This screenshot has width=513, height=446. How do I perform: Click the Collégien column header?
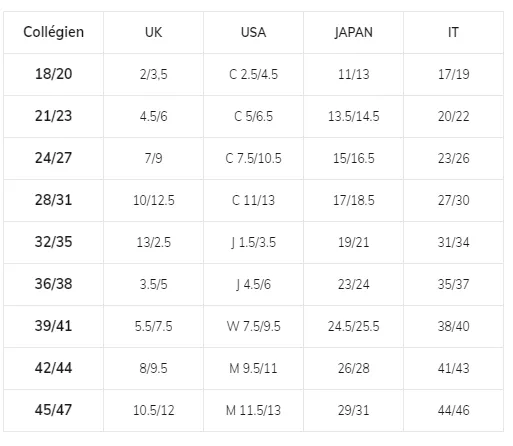(53, 32)
